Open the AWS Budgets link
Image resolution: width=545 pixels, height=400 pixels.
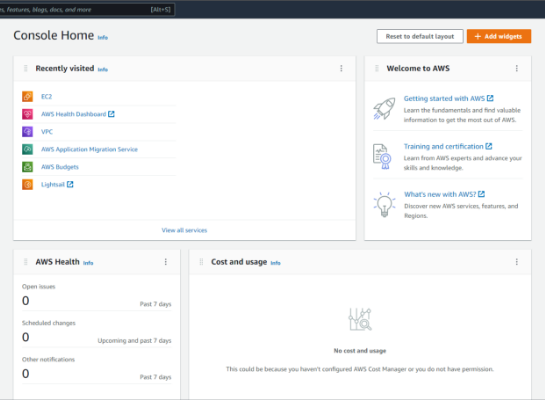(x=60, y=167)
